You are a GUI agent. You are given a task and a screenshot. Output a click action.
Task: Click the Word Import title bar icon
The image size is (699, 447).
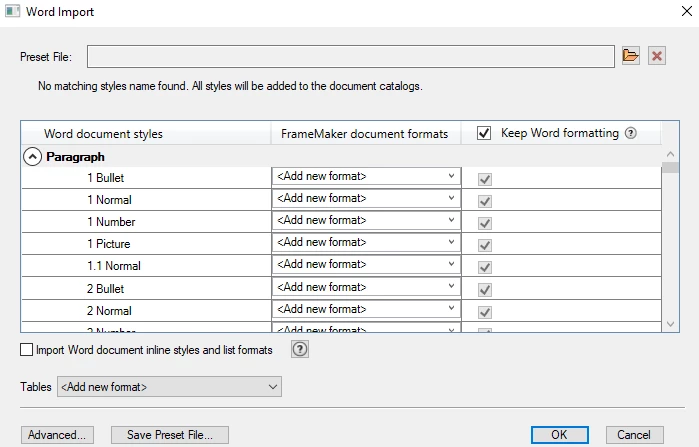12,12
